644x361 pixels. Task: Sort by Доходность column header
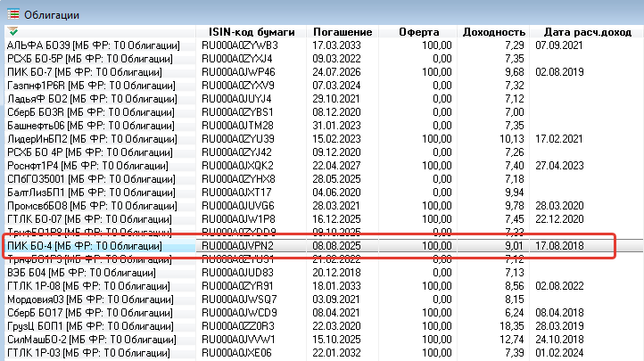pyautogui.click(x=493, y=32)
